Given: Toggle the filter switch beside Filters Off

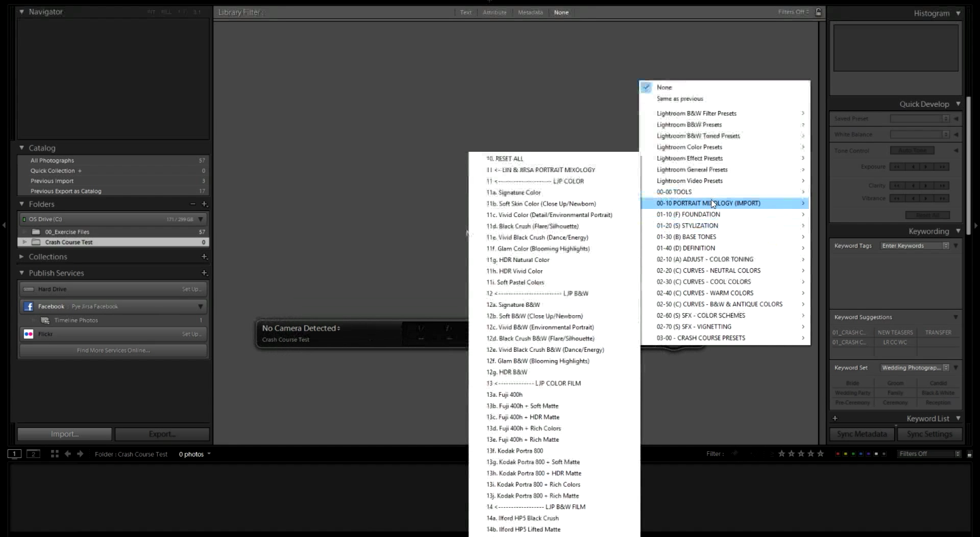Looking at the screenshot, I should point(969,454).
